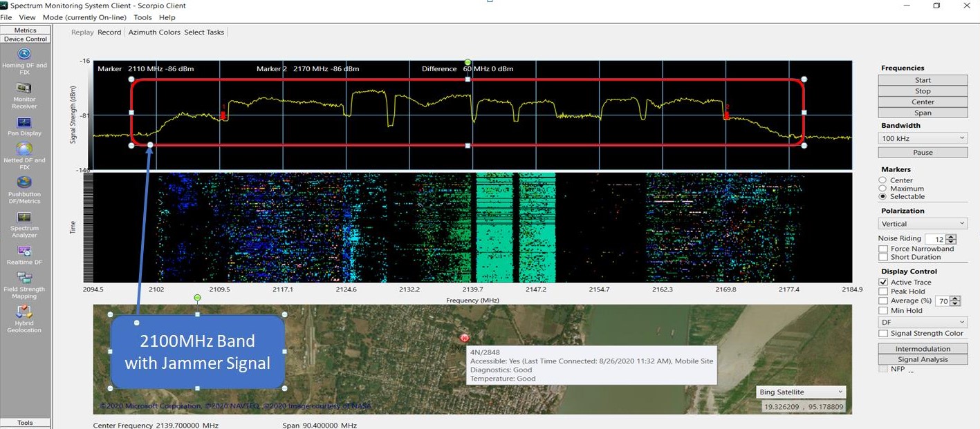The height and width of the screenshot is (429, 980).
Task: Open Homing DF and FIX tool
Action: click(24, 59)
